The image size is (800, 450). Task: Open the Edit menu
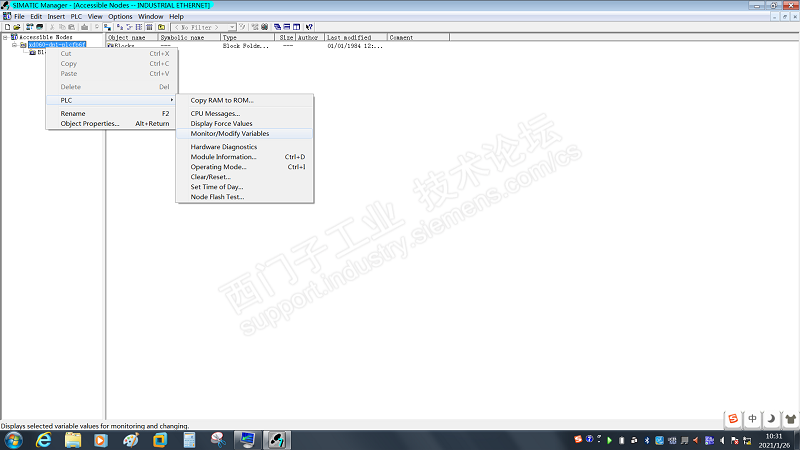click(36, 16)
